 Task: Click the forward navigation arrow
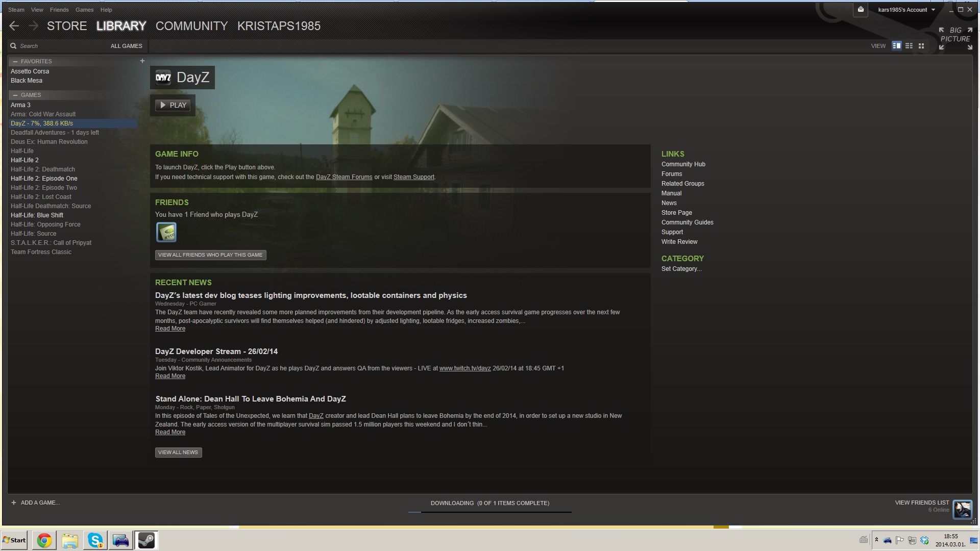pyautogui.click(x=34, y=26)
